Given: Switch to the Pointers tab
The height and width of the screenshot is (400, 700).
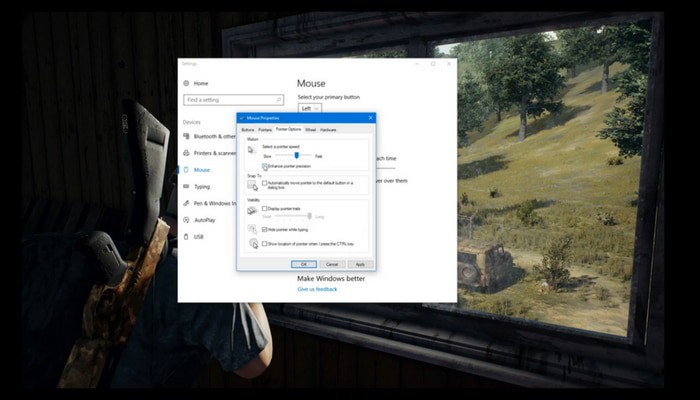Looking at the screenshot, I should coord(265,130).
